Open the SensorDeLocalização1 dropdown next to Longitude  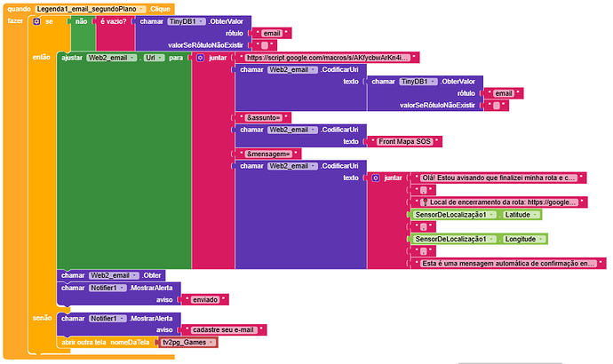[x=455, y=239]
